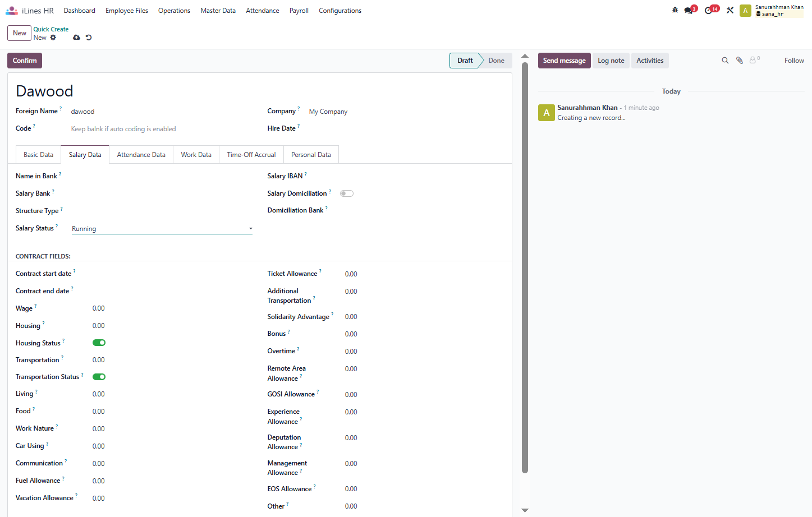Click the Contract start date field

[x=171, y=274]
